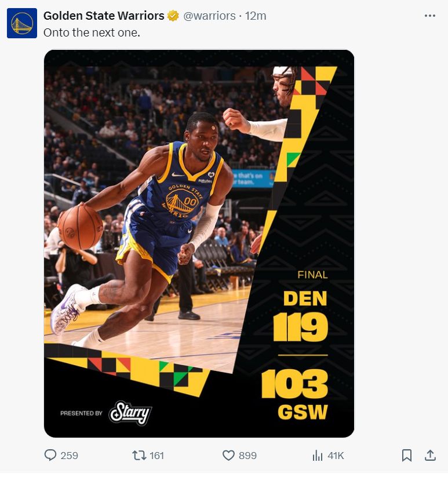
Task: Bookmark this Warriors post
Action: click(407, 456)
